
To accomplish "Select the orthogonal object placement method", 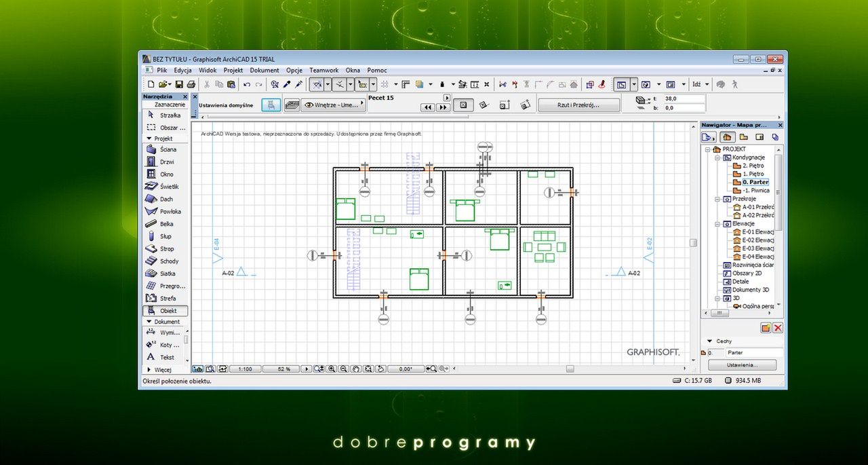I will click(463, 105).
